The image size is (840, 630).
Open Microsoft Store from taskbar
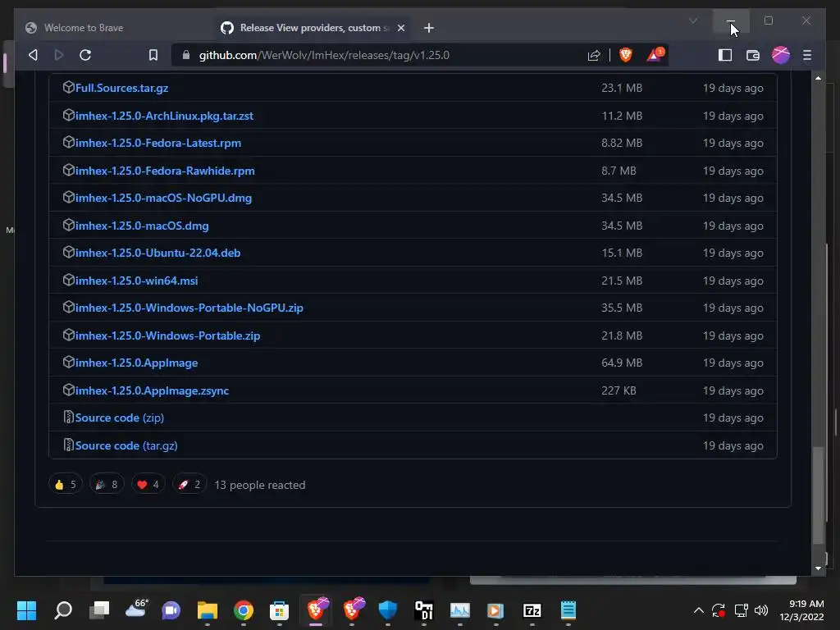pyautogui.click(x=279, y=610)
